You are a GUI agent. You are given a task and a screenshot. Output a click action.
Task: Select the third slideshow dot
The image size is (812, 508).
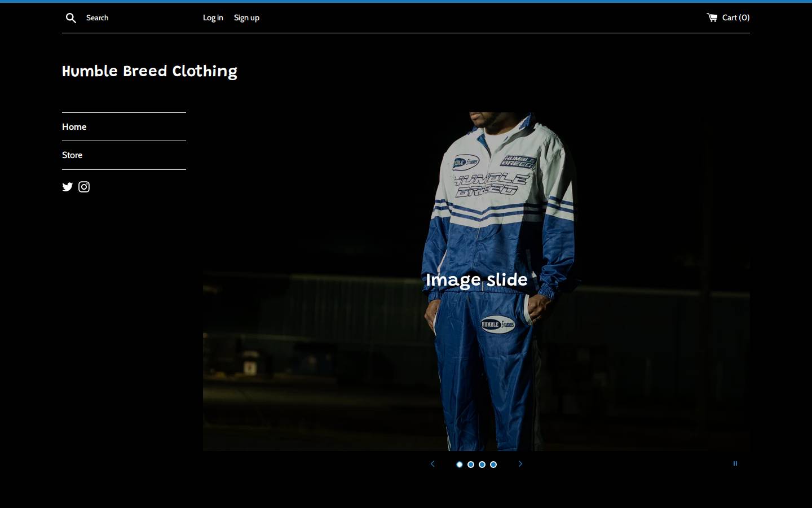click(x=482, y=465)
